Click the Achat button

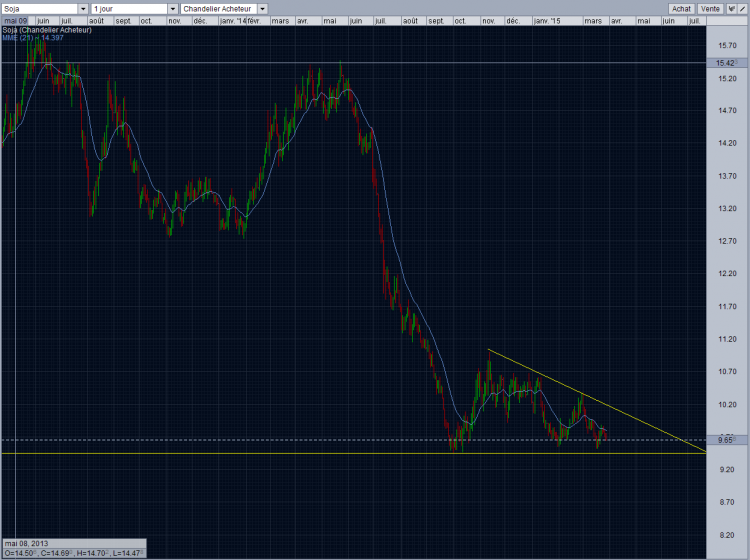click(681, 9)
